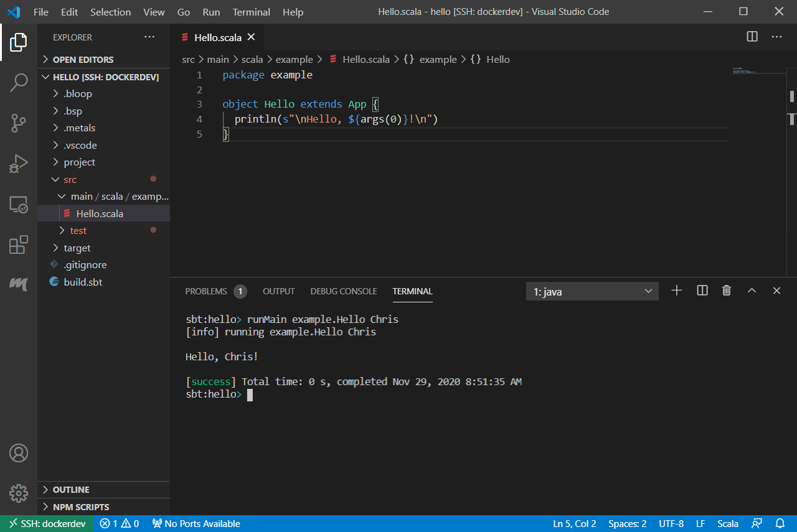797x532 pixels.
Task: Expand the .metals folder
Action: pyautogui.click(x=103, y=128)
